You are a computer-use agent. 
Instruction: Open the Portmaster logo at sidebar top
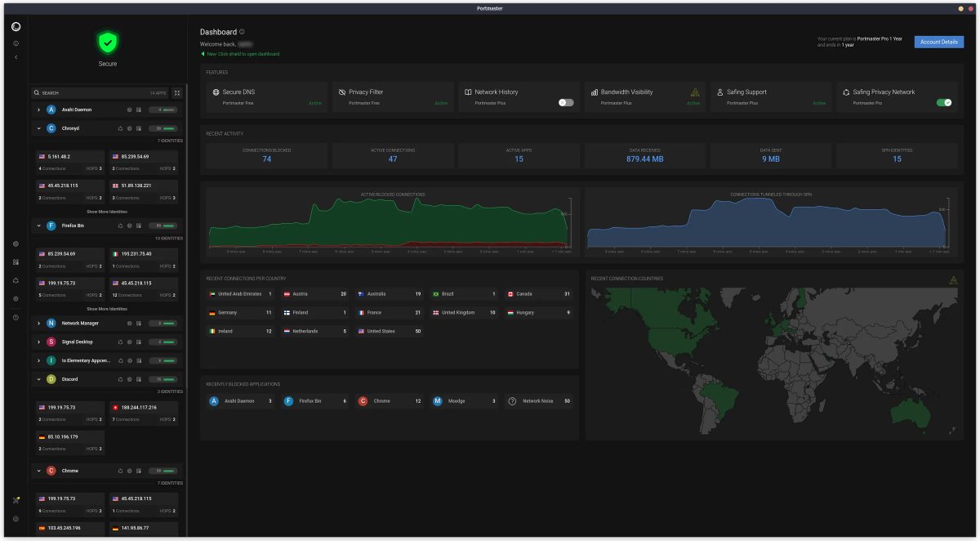pos(16,27)
